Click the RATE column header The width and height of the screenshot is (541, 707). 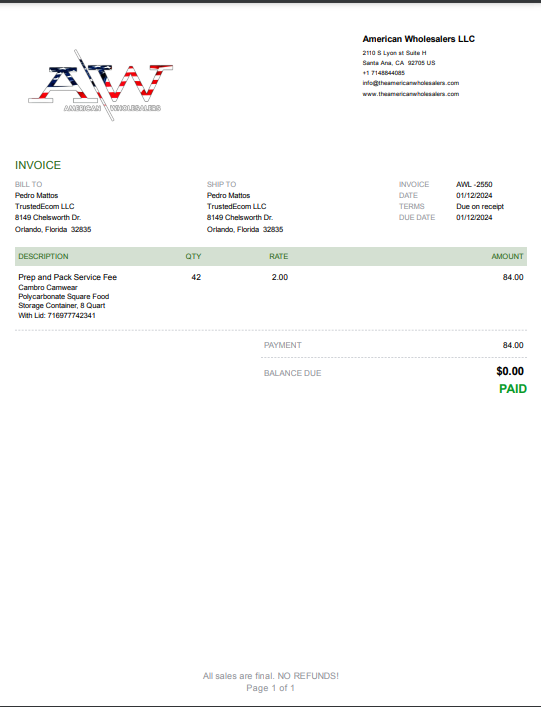pos(279,256)
